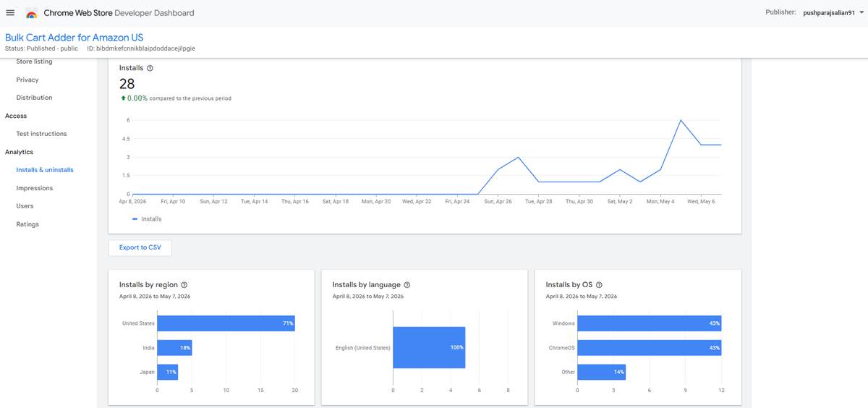
Task: Click the Other 14% bar
Action: tap(601, 373)
